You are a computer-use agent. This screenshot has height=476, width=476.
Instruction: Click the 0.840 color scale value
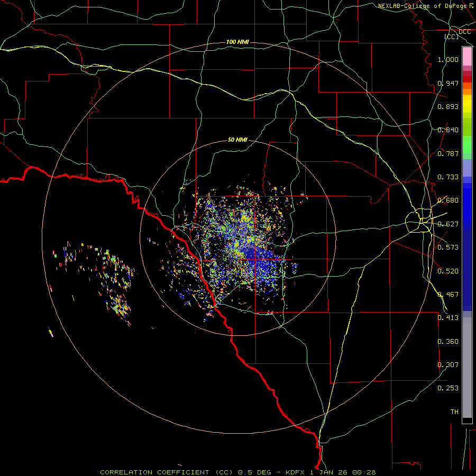(x=448, y=130)
